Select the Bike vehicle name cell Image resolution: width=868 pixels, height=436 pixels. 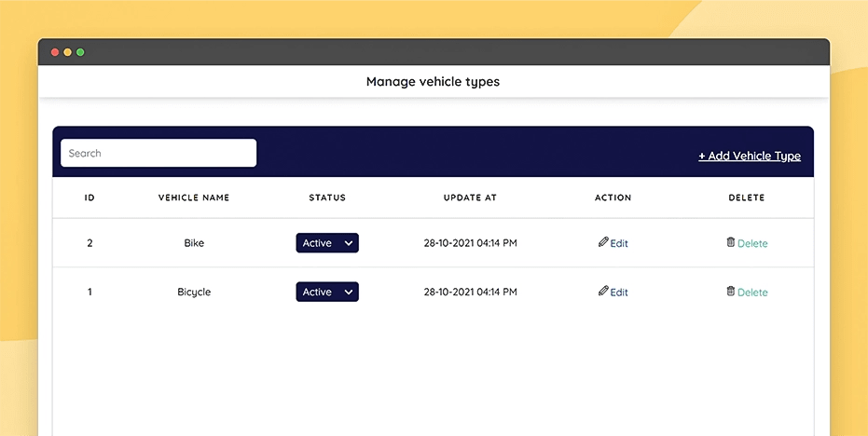coord(194,243)
